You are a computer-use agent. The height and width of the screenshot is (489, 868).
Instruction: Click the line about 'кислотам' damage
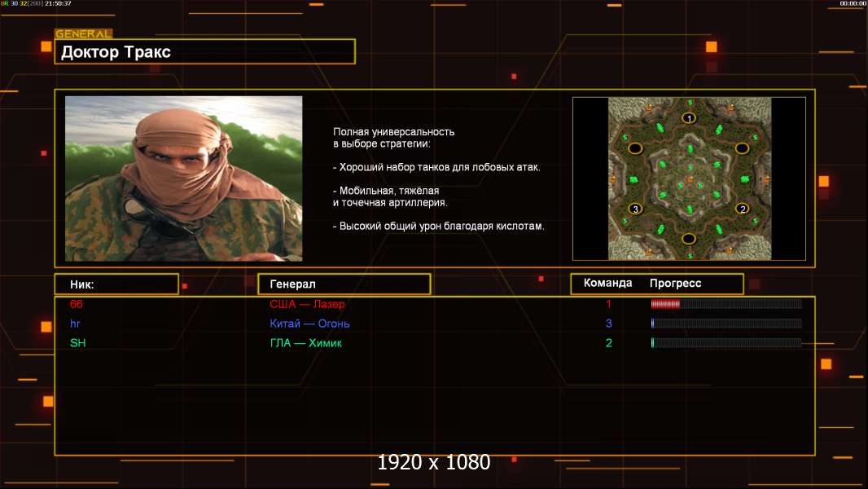(438, 226)
